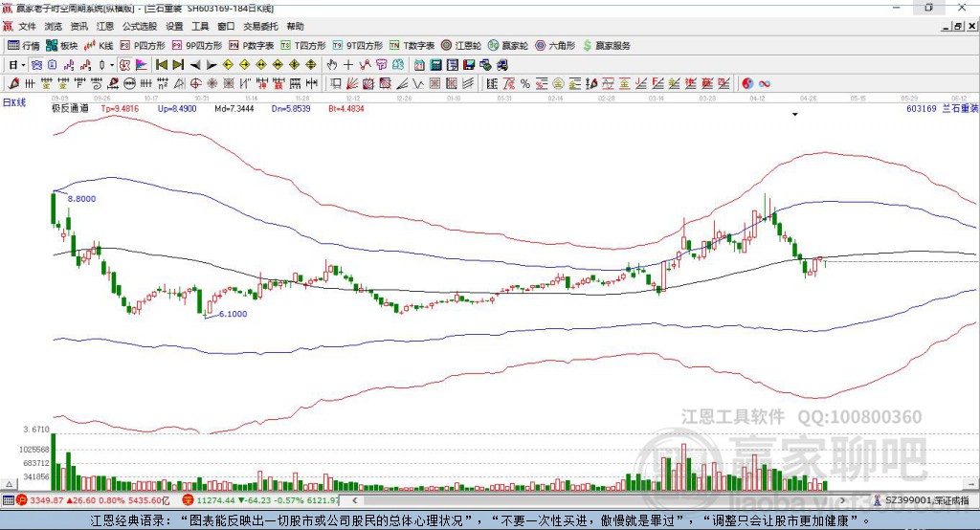Open the 帮助 menu
The width and height of the screenshot is (980, 530).
(x=295, y=26)
